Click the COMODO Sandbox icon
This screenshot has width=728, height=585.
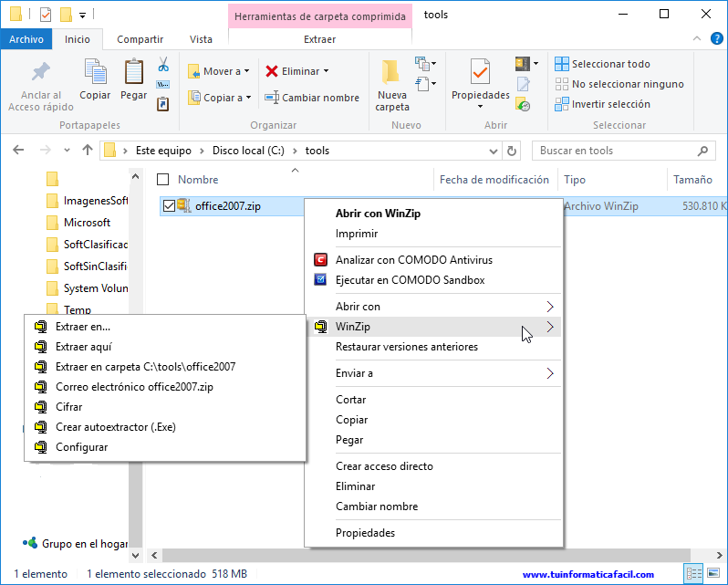(320, 279)
